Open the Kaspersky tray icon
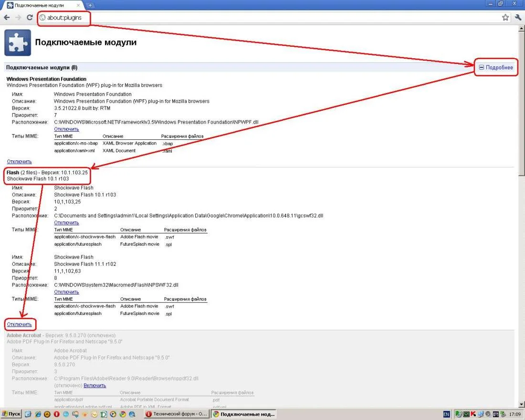This screenshot has height=420, width=525. coord(473,414)
